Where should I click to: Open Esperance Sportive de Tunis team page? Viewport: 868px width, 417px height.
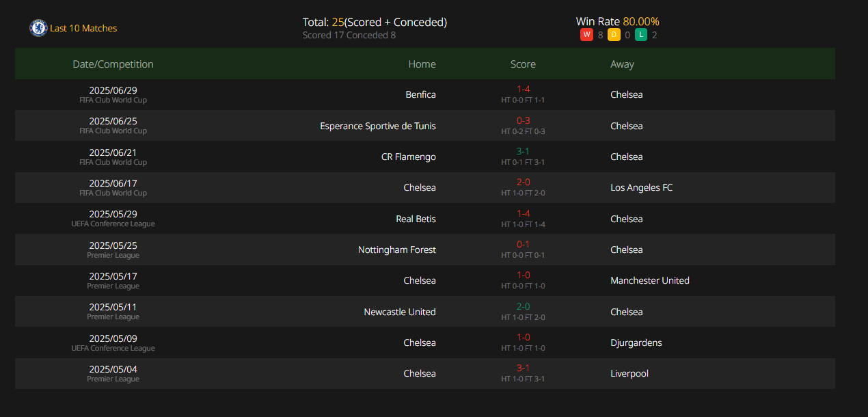click(x=378, y=126)
